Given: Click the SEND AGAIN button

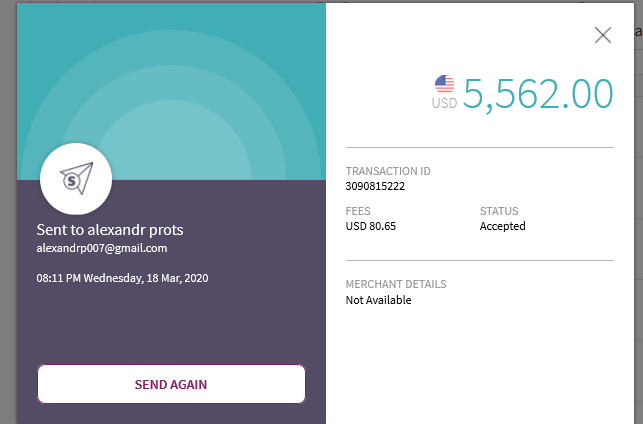Looking at the screenshot, I should tap(171, 384).
